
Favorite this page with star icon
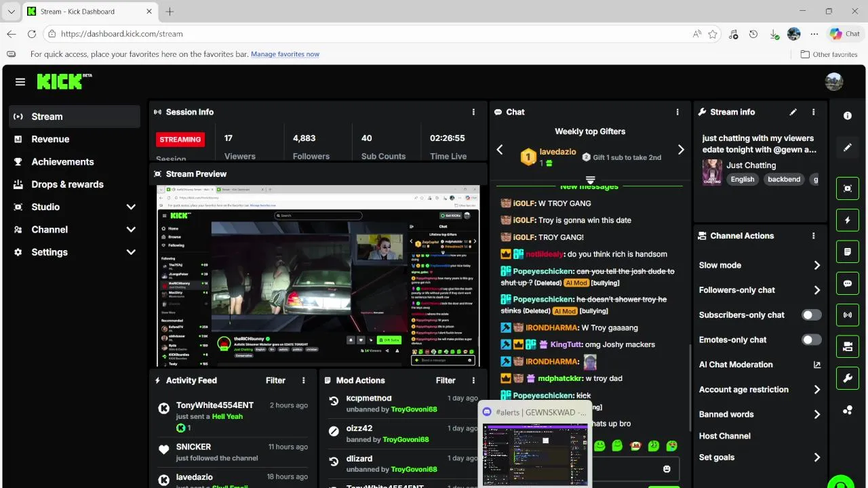[713, 34]
